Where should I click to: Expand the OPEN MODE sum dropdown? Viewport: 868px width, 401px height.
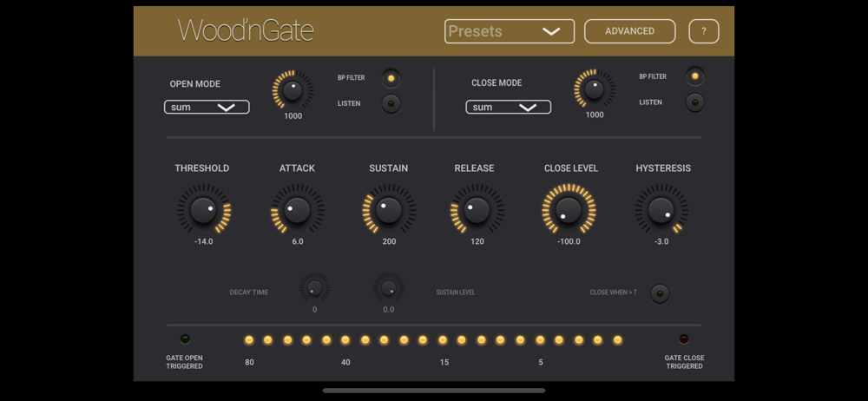tap(207, 107)
